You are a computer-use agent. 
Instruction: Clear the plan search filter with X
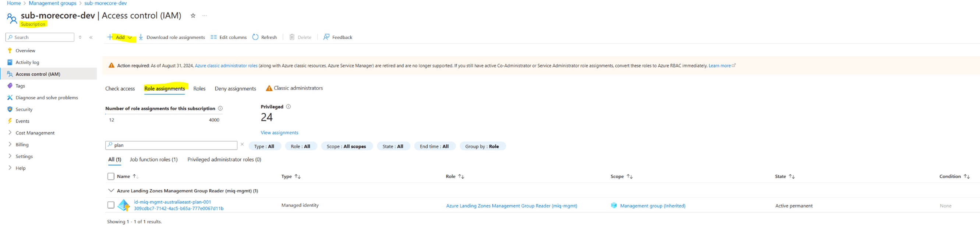click(x=242, y=144)
